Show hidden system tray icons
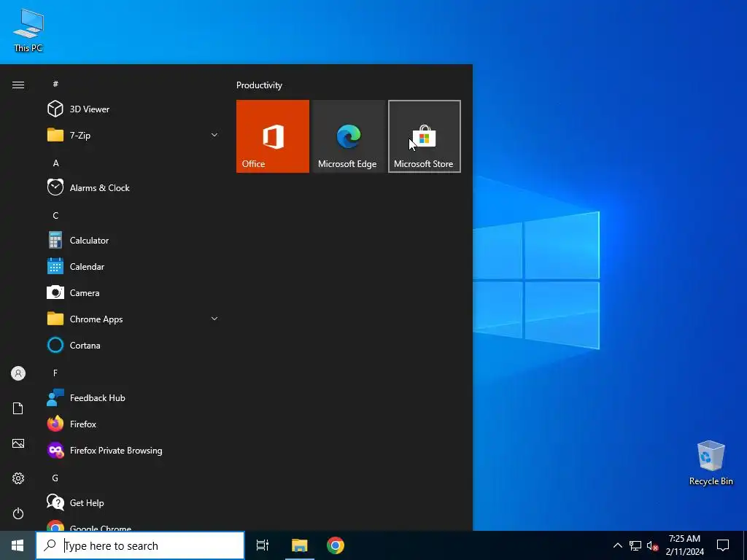Viewport: 747px width, 560px height. [x=617, y=545]
